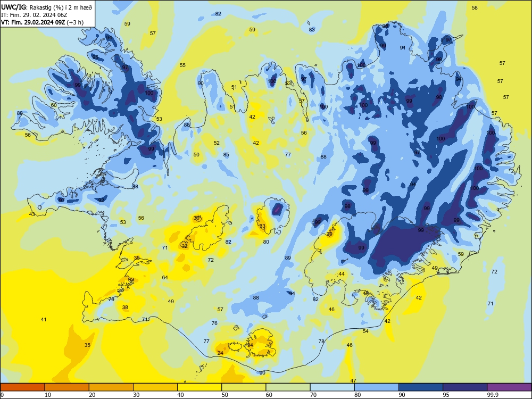
Task: Click the orange 10–20 legend swatch
Action: [67, 387]
